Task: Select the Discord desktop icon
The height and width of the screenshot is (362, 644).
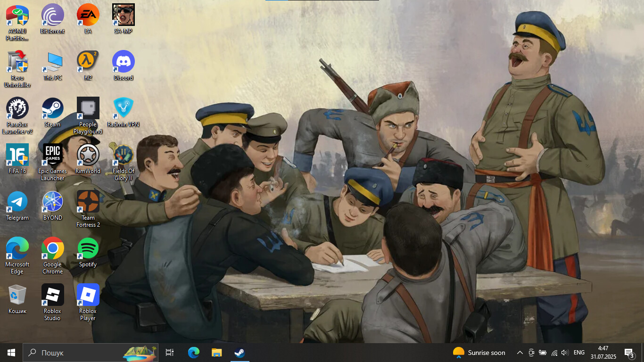Action: [x=124, y=66]
